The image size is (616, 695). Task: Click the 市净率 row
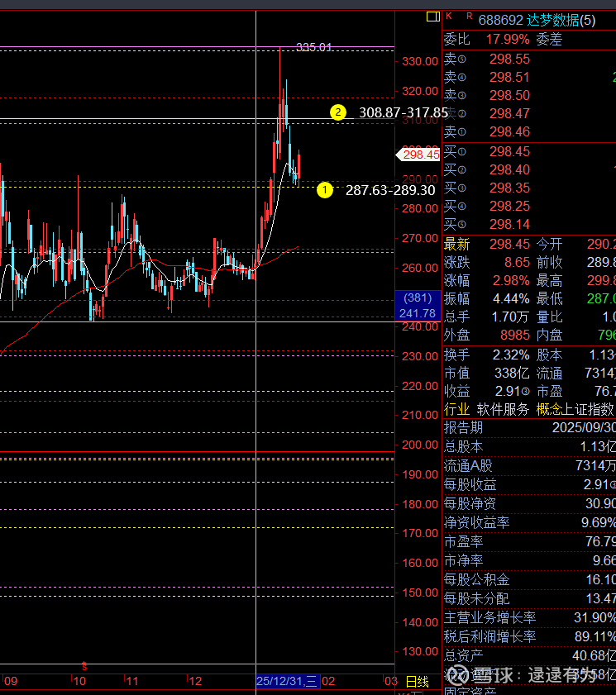(529, 561)
